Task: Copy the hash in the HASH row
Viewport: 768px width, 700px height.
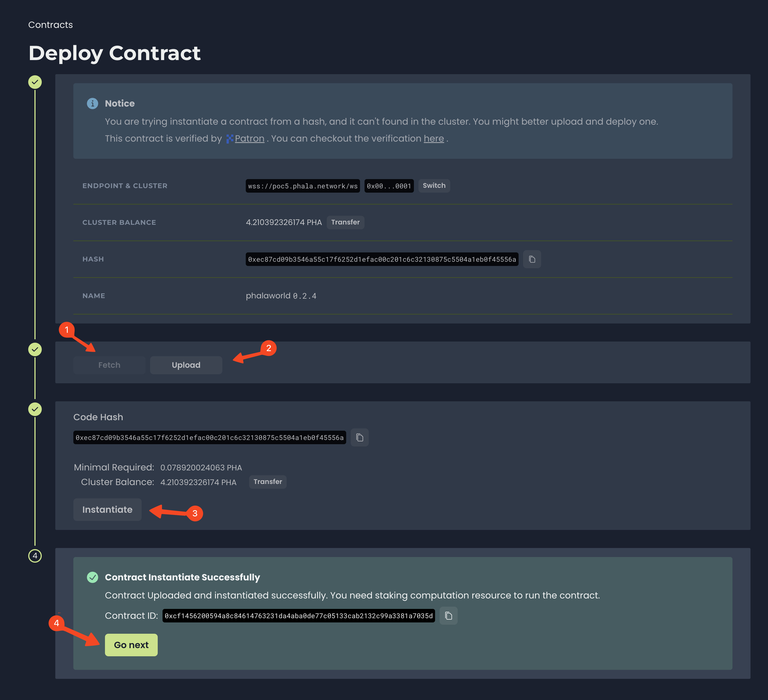Action: tap(532, 259)
